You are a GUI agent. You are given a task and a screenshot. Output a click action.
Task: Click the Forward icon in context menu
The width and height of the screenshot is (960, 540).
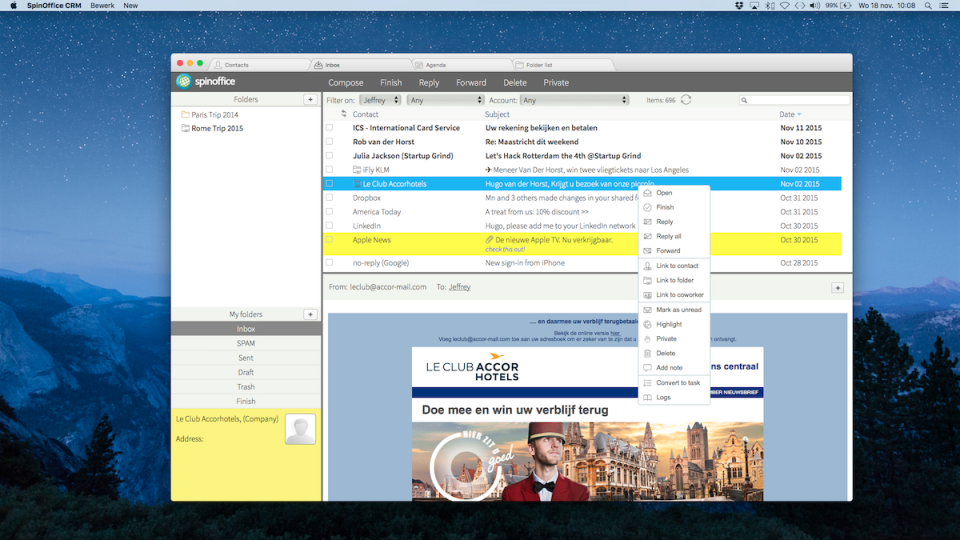(x=647, y=251)
